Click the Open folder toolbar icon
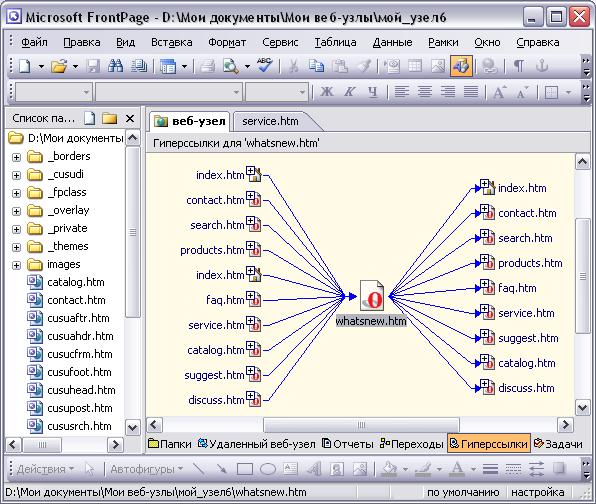Viewport: 596px width, 504px height. [59, 67]
